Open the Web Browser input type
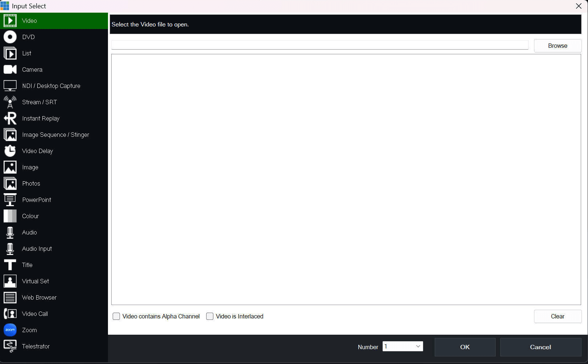 pos(54,297)
